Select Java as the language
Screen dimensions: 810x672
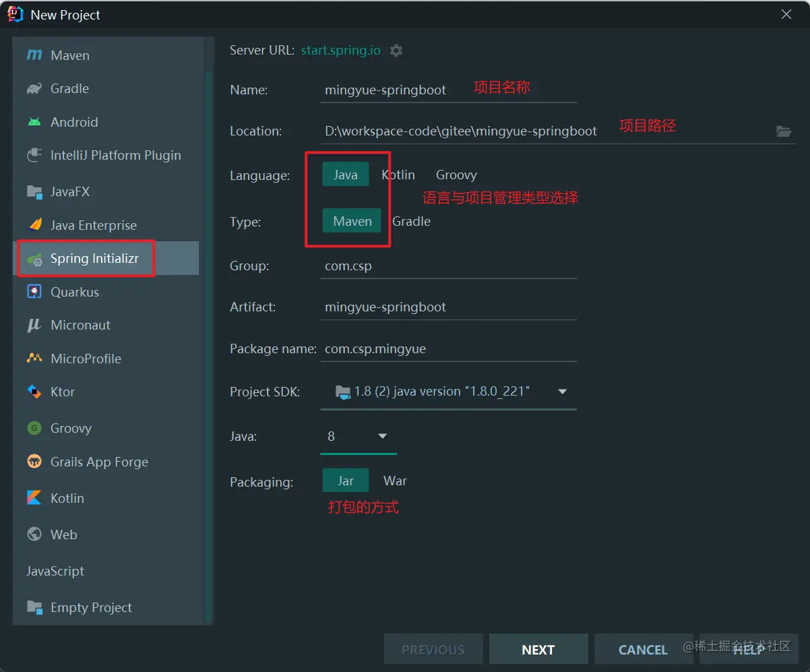(x=346, y=175)
